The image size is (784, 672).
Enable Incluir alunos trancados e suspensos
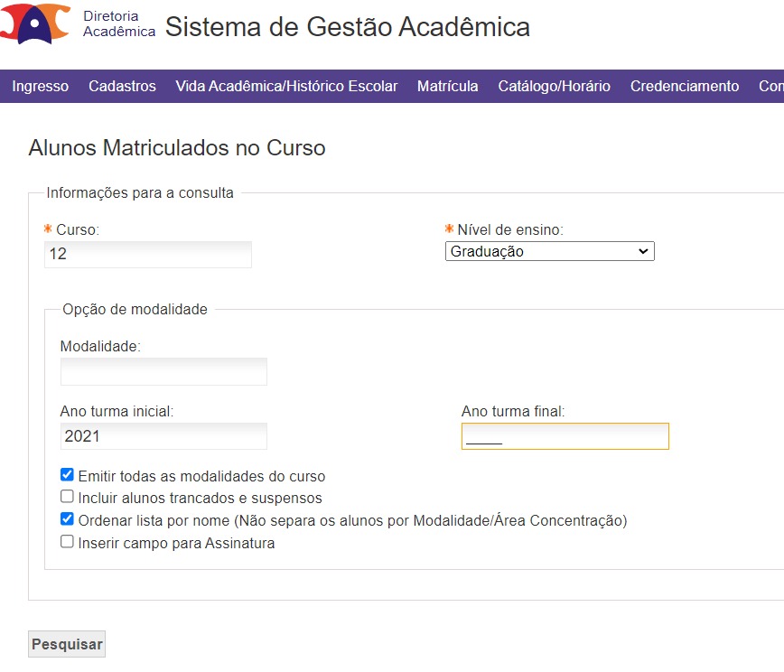click(x=67, y=497)
